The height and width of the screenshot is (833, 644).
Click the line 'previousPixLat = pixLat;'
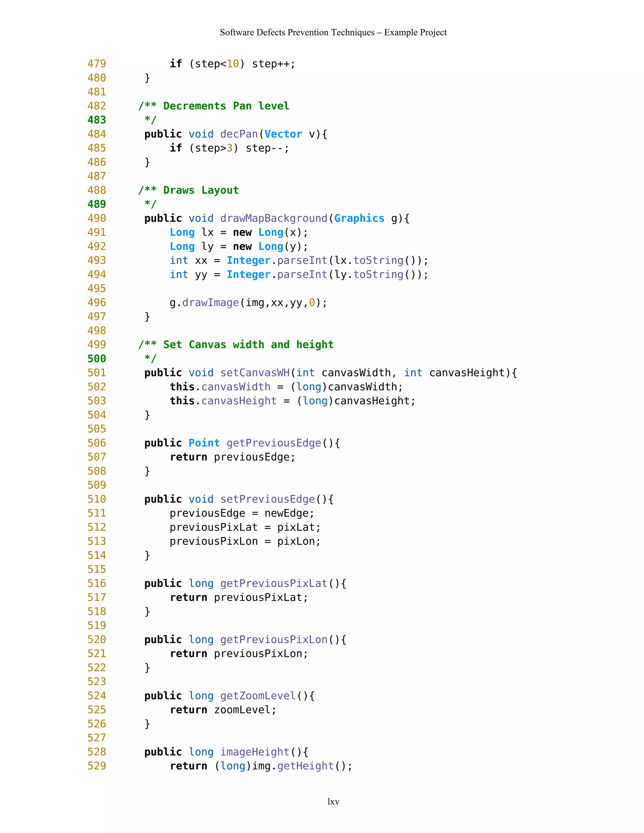[x=245, y=527]
